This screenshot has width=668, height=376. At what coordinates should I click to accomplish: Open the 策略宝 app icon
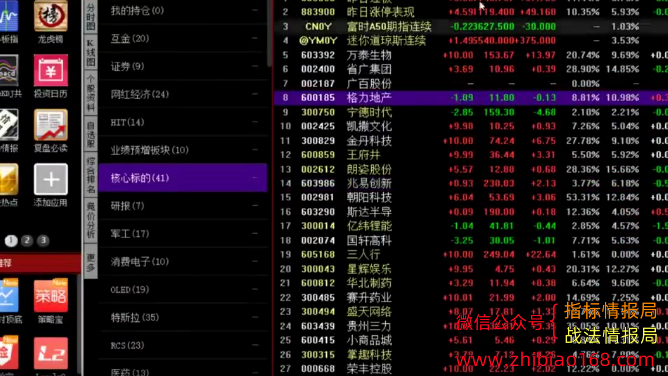point(51,296)
